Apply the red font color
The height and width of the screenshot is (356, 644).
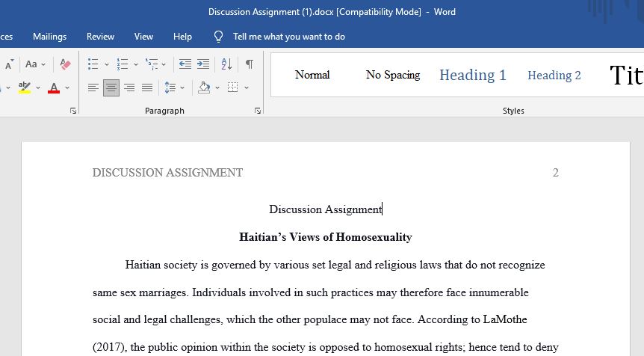tap(54, 88)
